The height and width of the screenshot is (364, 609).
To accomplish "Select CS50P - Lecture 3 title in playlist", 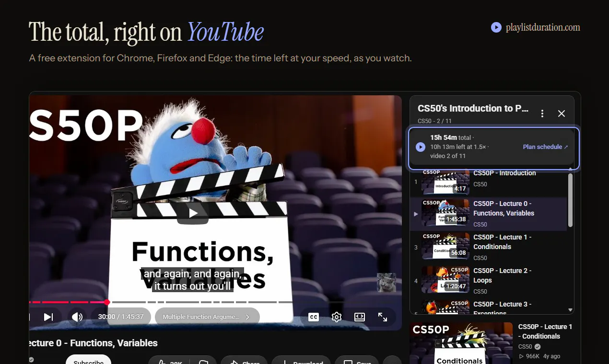I will tap(502, 308).
